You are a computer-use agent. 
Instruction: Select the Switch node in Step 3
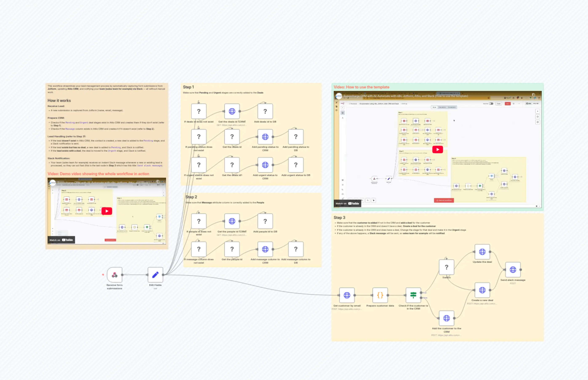tap(447, 267)
